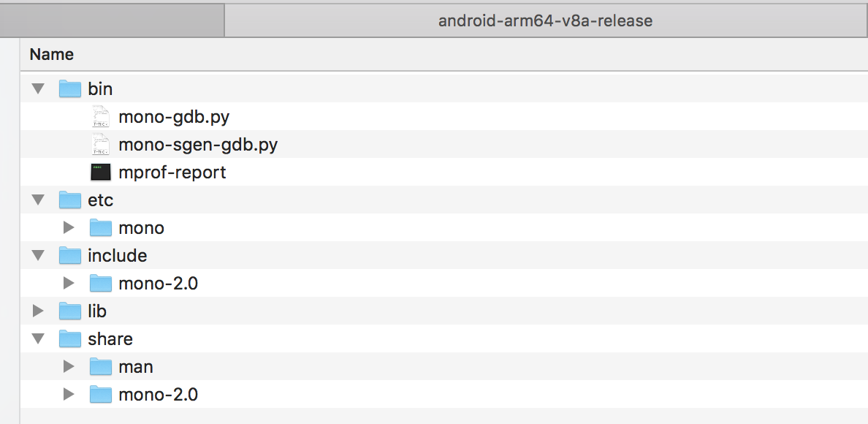Expand the mono-2.0 folder under include
Viewport: 868px width, 424px height.
pos(68,283)
